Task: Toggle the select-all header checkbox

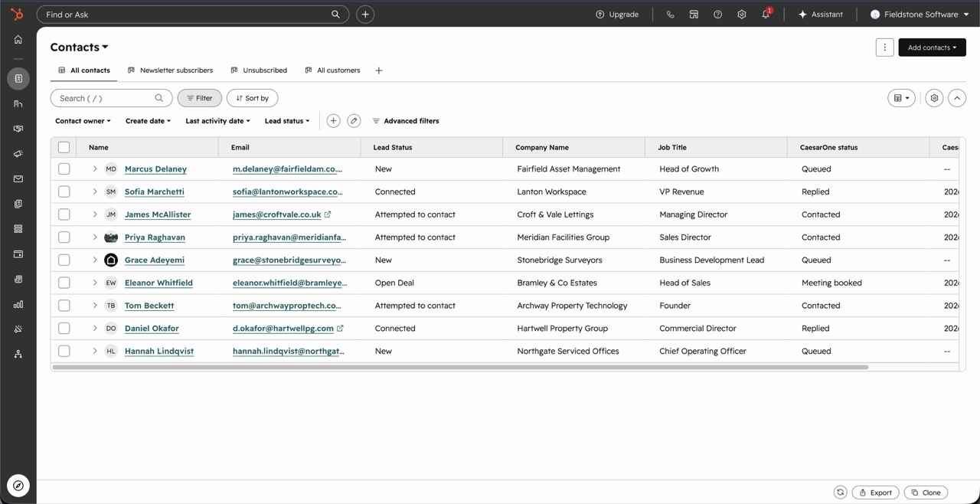Action: 64,147
